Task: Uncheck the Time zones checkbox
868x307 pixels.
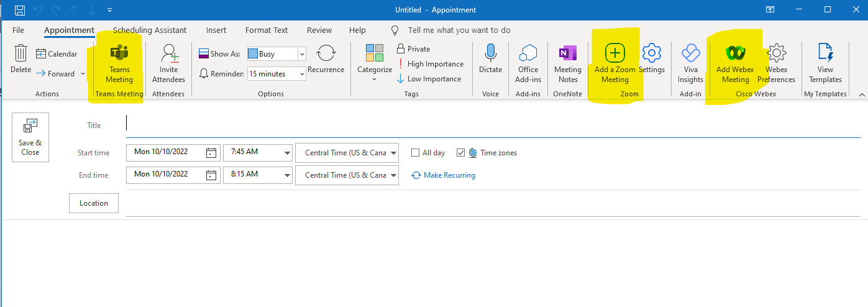Action: click(460, 153)
